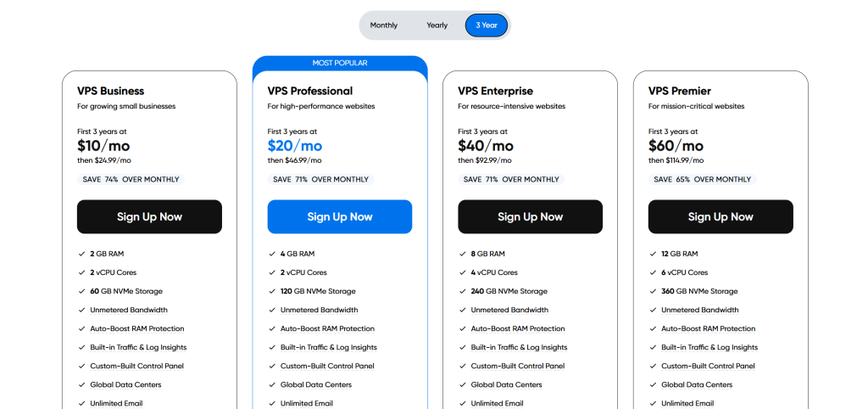Click checkmark beside 12 GB RAM
Image resolution: width=868 pixels, height=409 pixels.
(653, 254)
